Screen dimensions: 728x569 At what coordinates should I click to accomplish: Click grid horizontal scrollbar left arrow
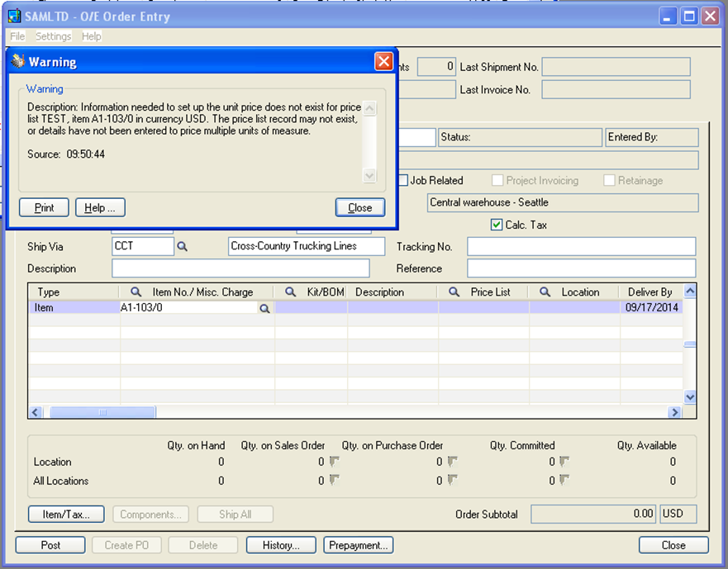point(36,412)
